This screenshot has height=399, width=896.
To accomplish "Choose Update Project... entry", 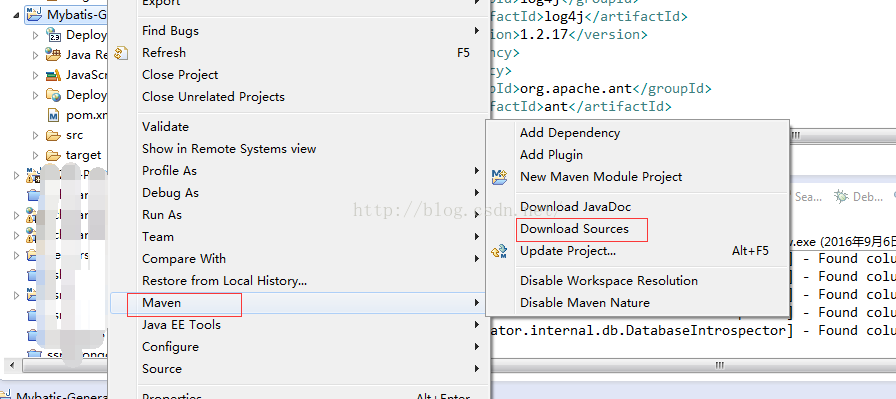I will pyautogui.click(x=637, y=251).
